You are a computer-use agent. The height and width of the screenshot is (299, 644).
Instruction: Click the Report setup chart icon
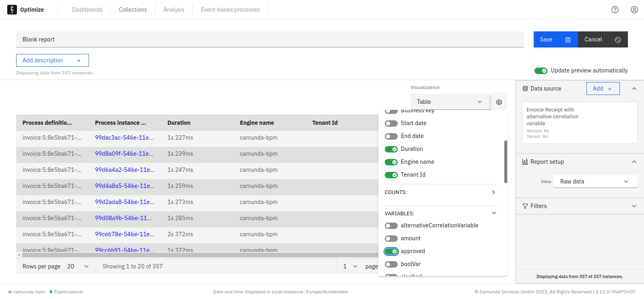pyautogui.click(x=525, y=162)
